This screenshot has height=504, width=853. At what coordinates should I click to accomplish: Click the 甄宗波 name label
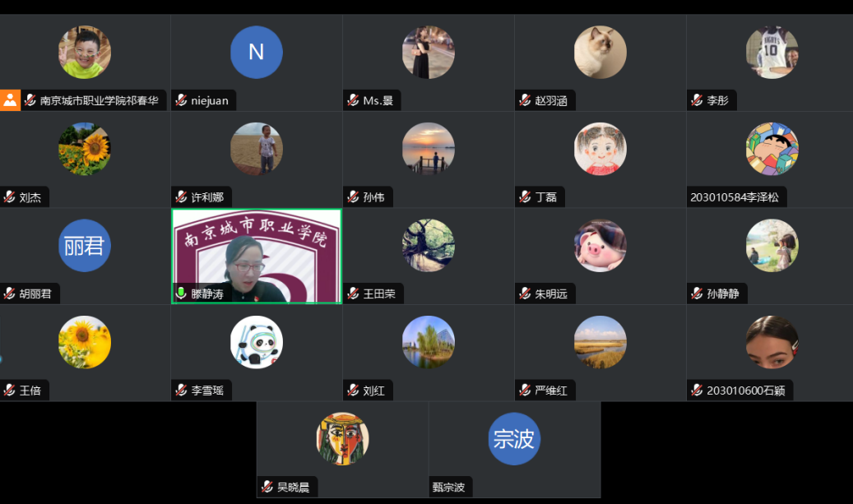tap(449, 488)
